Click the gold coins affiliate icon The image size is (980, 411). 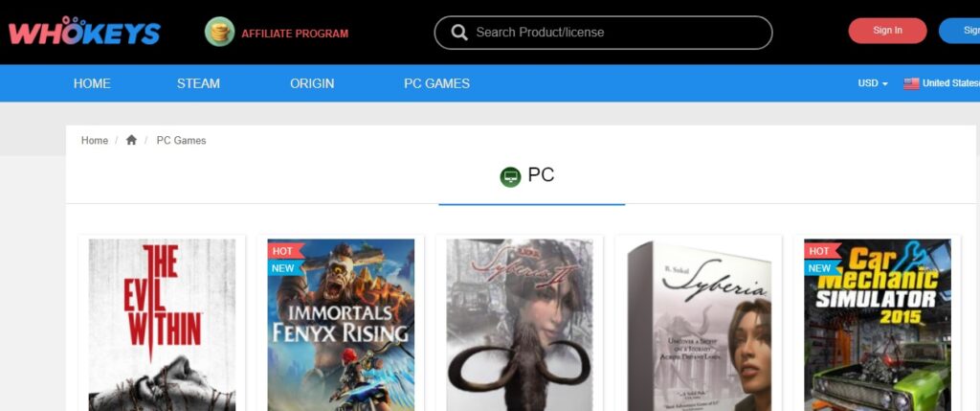[219, 32]
